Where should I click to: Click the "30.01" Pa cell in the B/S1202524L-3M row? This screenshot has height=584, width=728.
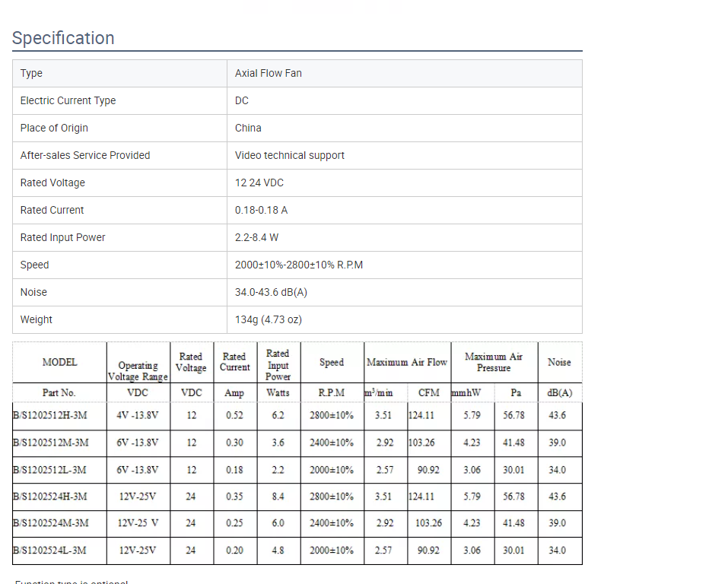pos(513,551)
